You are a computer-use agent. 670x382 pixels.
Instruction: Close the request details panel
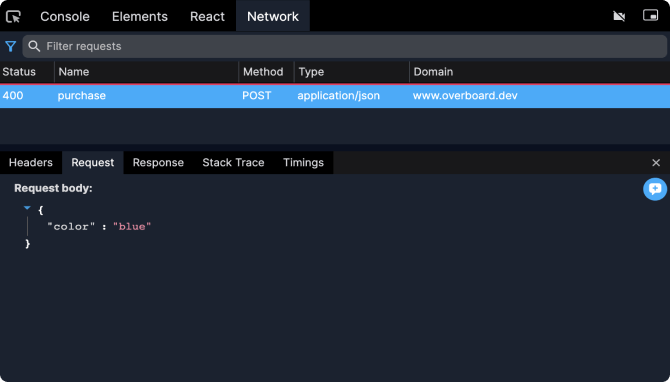[x=656, y=163]
